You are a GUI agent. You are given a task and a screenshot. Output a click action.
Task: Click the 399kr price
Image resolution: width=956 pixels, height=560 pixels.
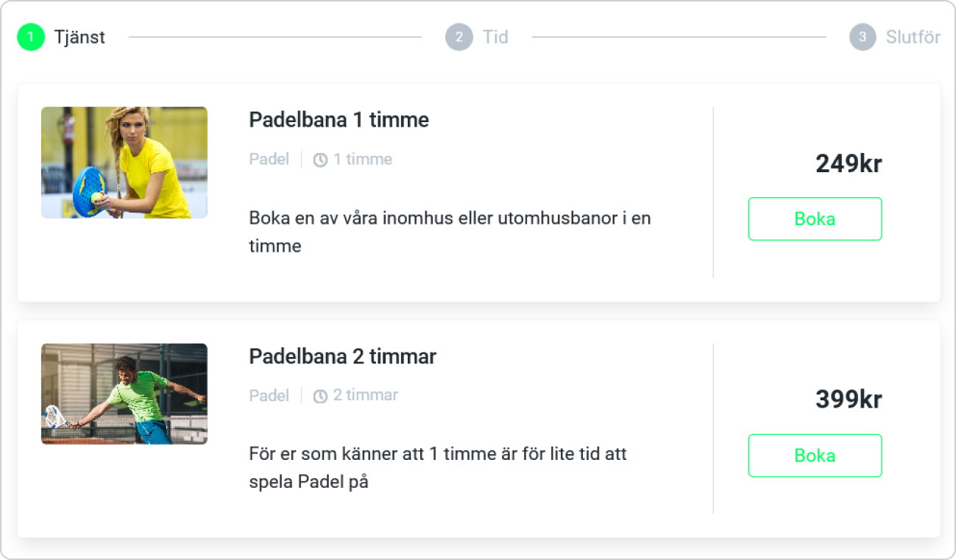pos(849,400)
